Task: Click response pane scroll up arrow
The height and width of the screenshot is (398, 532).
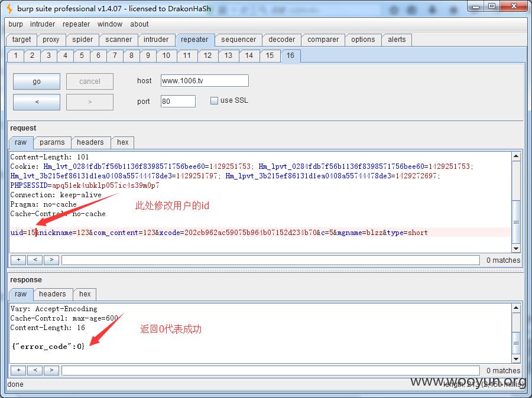Action: [x=516, y=308]
